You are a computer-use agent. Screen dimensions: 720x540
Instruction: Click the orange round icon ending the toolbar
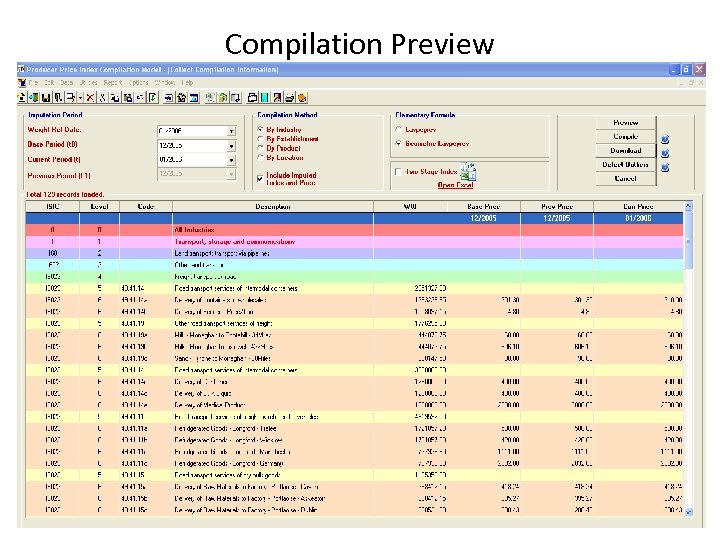[302, 97]
